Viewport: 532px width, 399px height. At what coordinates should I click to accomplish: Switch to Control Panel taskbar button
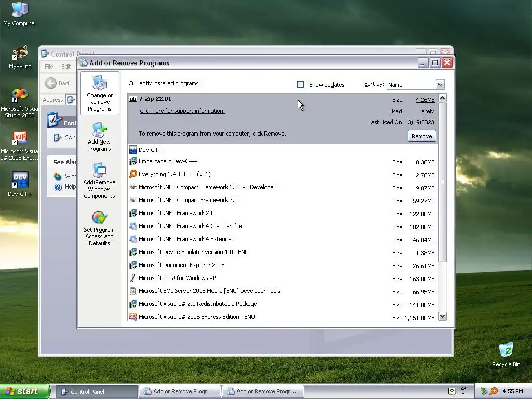tap(97, 392)
